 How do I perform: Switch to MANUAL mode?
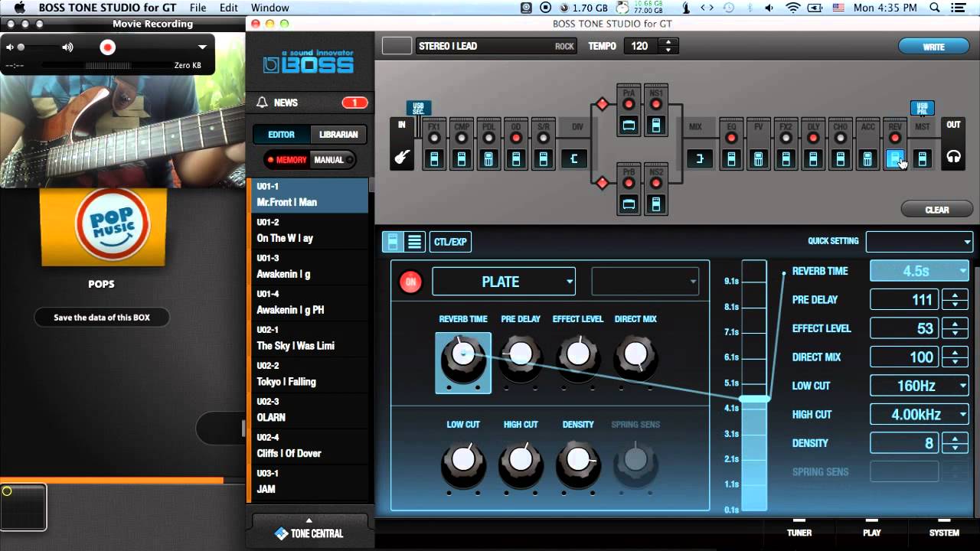(333, 160)
